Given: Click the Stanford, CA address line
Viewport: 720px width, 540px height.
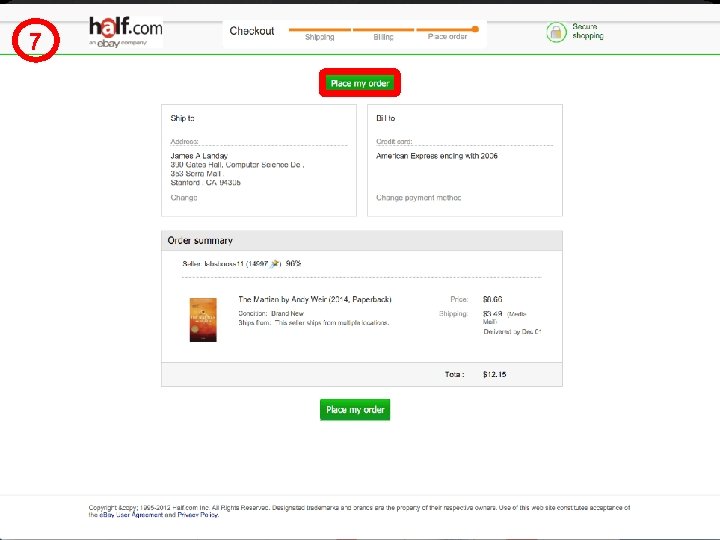Looking at the screenshot, I should point(205,183).
